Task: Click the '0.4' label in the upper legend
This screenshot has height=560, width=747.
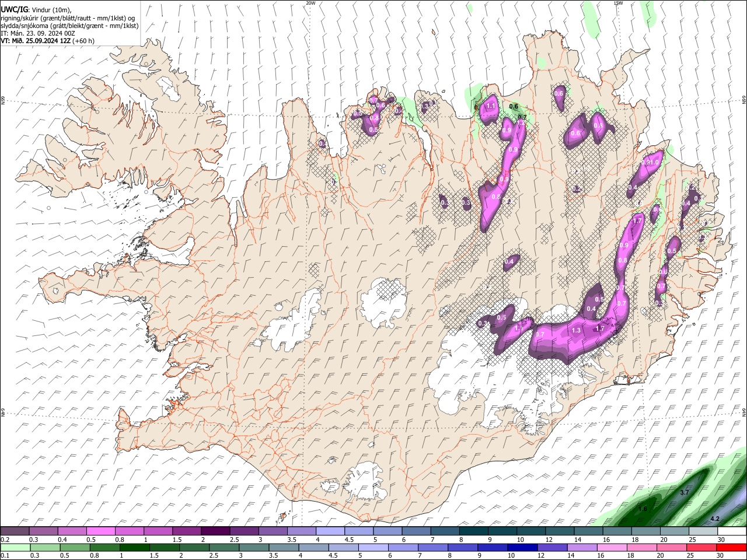Action: click(x=62, y=540)
